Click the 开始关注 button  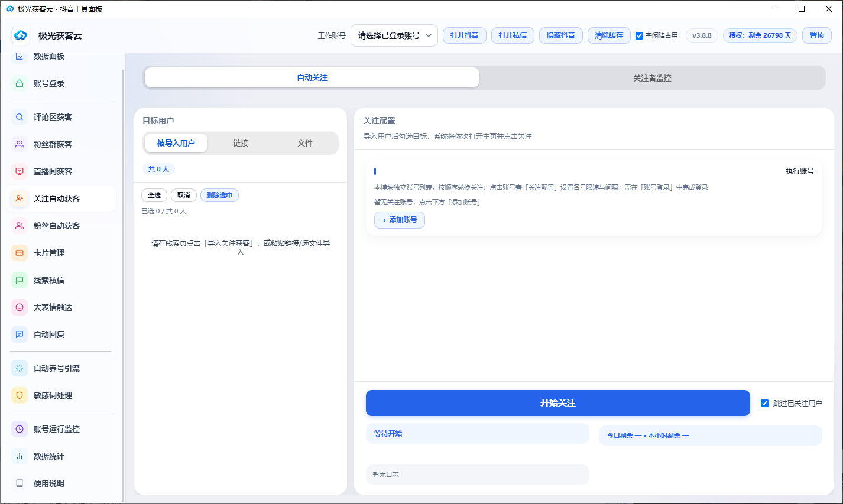pyautogui.click(x=558, y=403)
